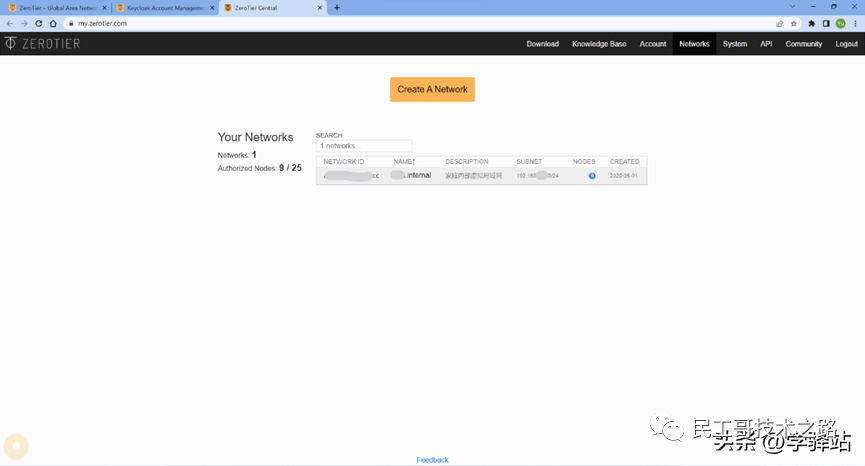Open the extensions puzzle icon
This screenshot has width=865, height=466.
point(811,23)
